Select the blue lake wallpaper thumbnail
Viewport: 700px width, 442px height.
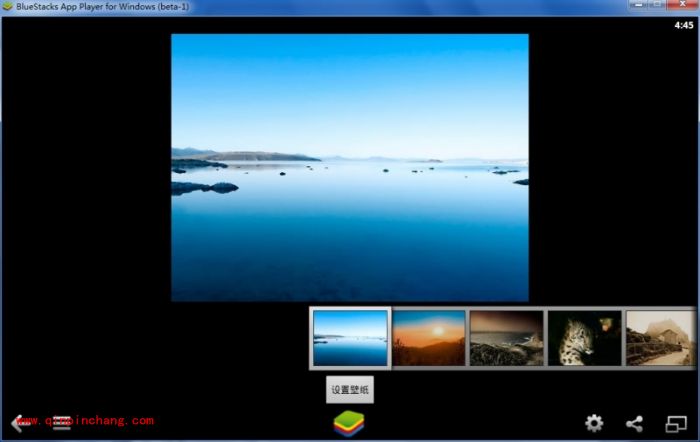[350, 338]
